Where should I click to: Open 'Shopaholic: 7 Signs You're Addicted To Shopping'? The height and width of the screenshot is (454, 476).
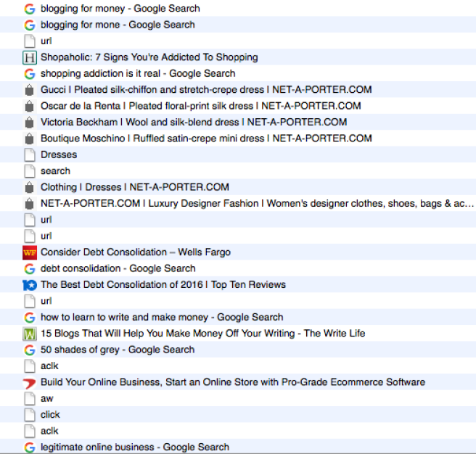149,57
